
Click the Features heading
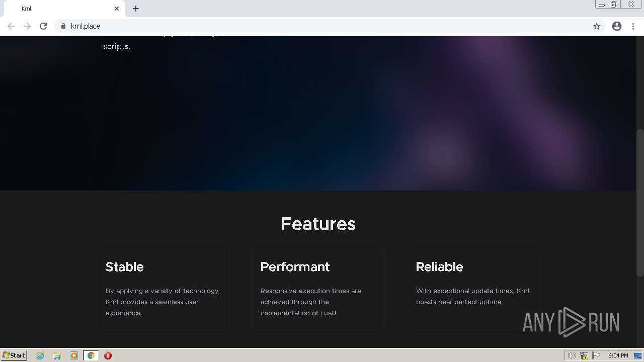(318, 224)
